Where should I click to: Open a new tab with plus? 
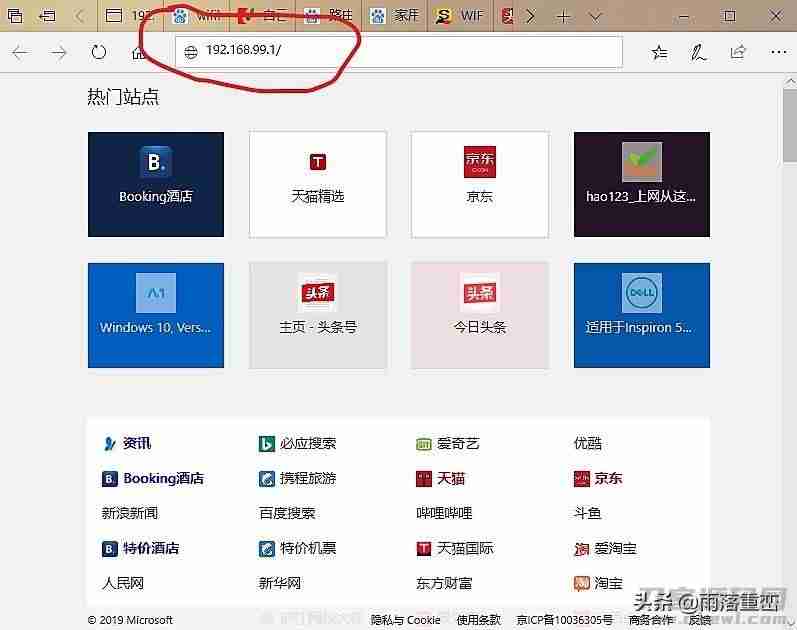[563, 17]
